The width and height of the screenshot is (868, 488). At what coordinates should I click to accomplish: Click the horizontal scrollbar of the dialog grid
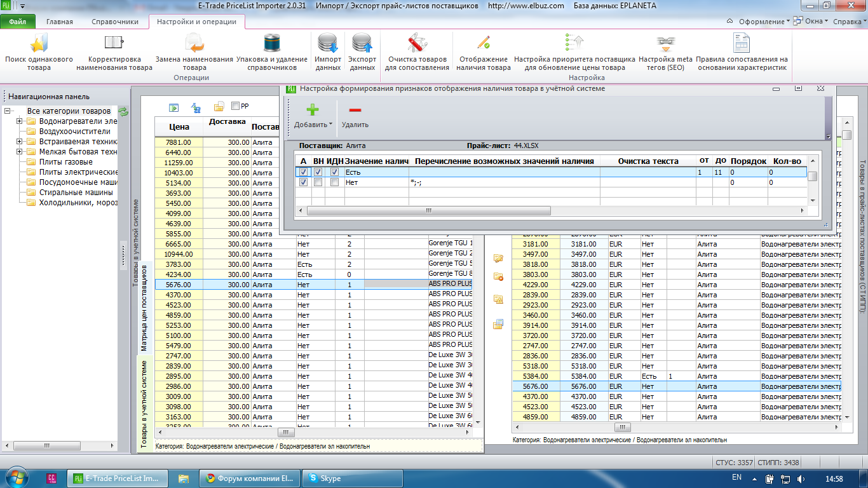[x=430, y=210]
